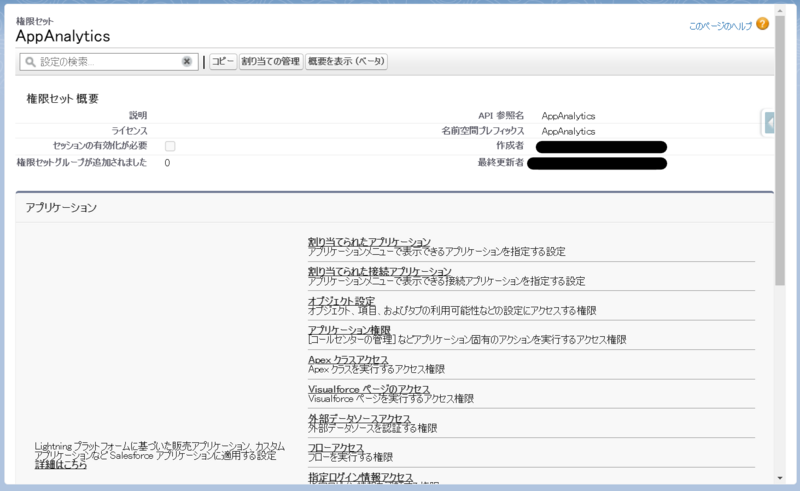Click the magnifier icon in search box
800x491 pixels.
pyautogui.click(x=30, y=62)
